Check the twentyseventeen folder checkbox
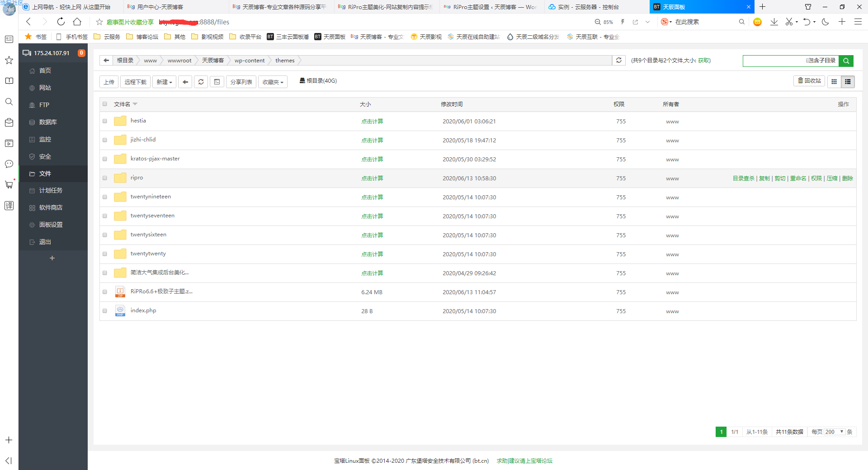 pyautogui.click(x=105, y=216)
